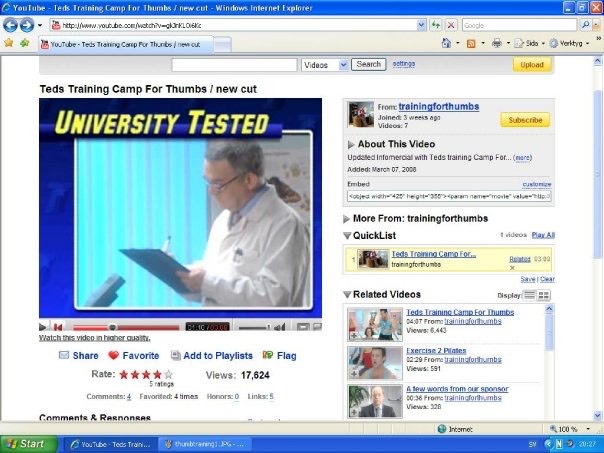Stop loading with the red X icon
The height and width of the screenshot is (453, 604).
[451, 25]
